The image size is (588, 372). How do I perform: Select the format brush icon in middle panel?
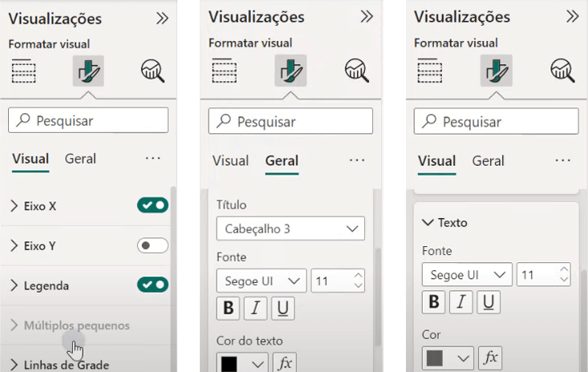(290, 70)
